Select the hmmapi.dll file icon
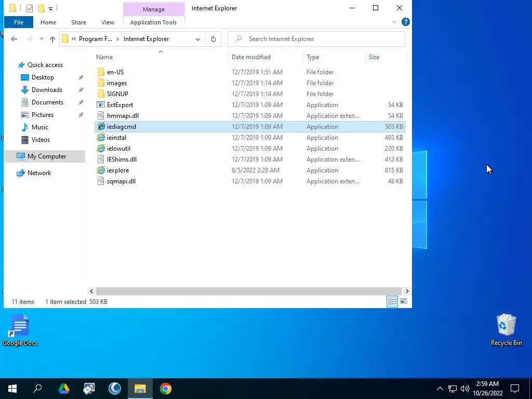This screenshot has height=399, width=532. pos(101,116)
